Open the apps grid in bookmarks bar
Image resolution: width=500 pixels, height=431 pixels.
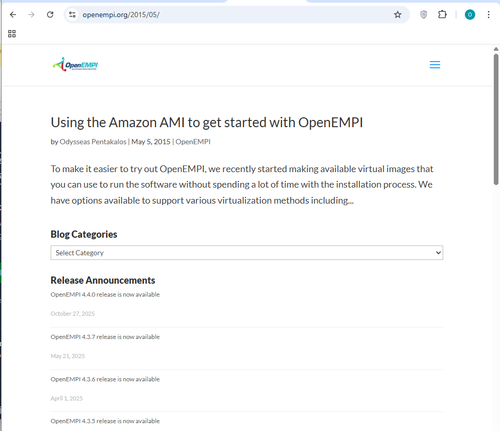[x=12, y=34]
